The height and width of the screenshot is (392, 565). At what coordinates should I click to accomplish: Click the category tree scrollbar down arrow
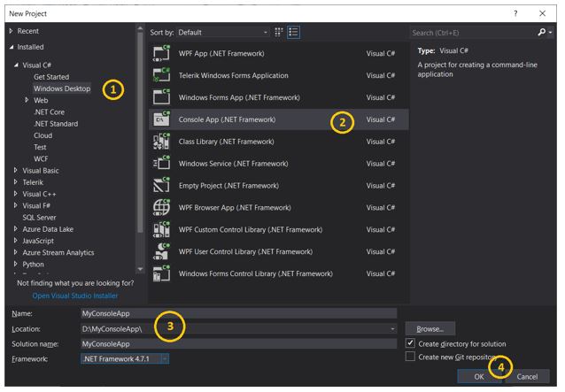(140, 269)
